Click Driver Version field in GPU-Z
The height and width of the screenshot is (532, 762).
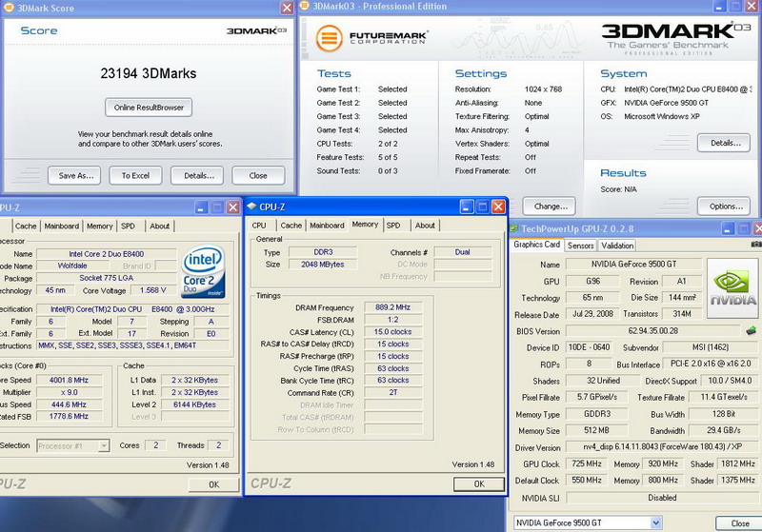click(662, 446)
